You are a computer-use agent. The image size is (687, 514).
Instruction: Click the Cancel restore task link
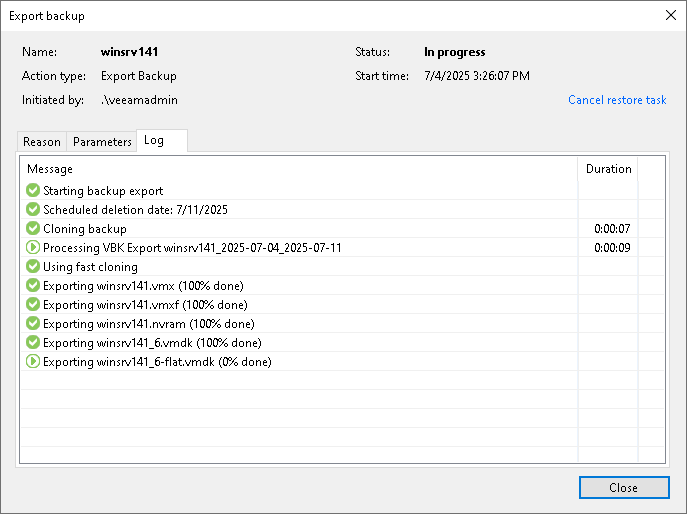[x=617, y=100]
